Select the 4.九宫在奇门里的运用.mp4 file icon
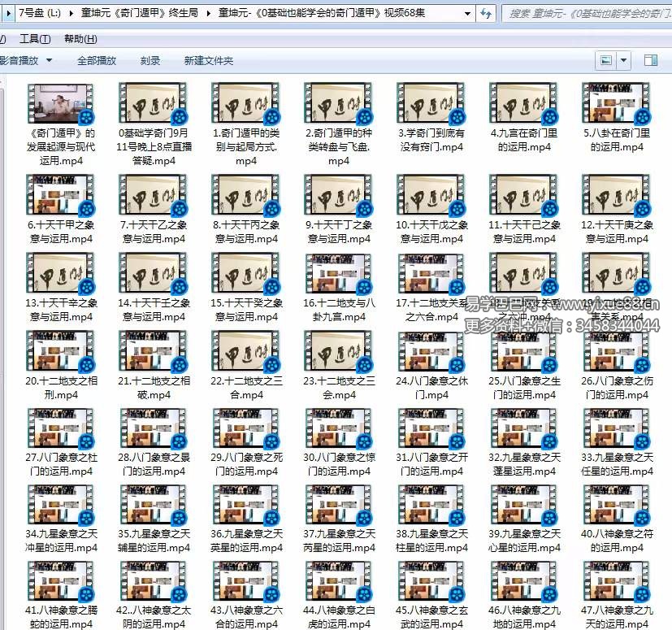This screenshot has height=630, width=672. 522,103
